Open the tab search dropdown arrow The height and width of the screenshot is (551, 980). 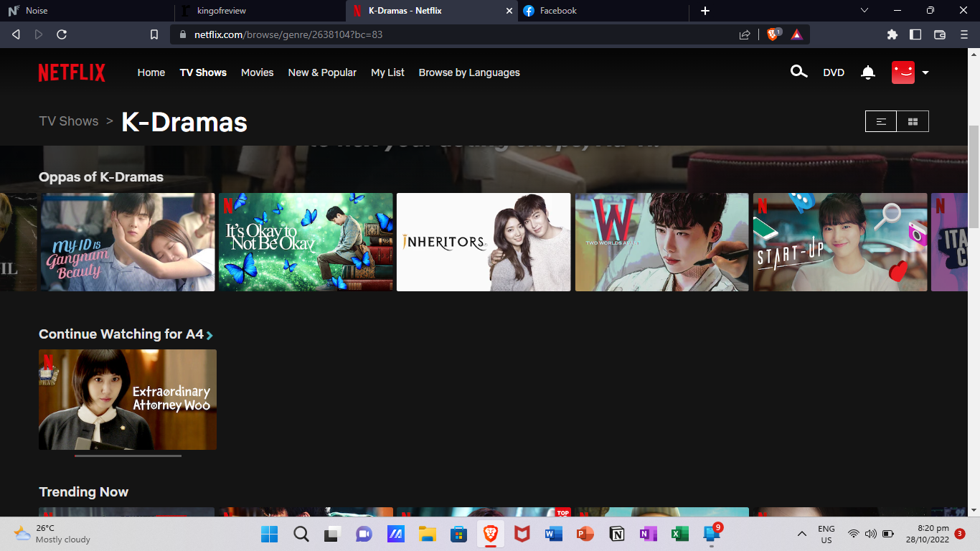[x=864, y=11]
